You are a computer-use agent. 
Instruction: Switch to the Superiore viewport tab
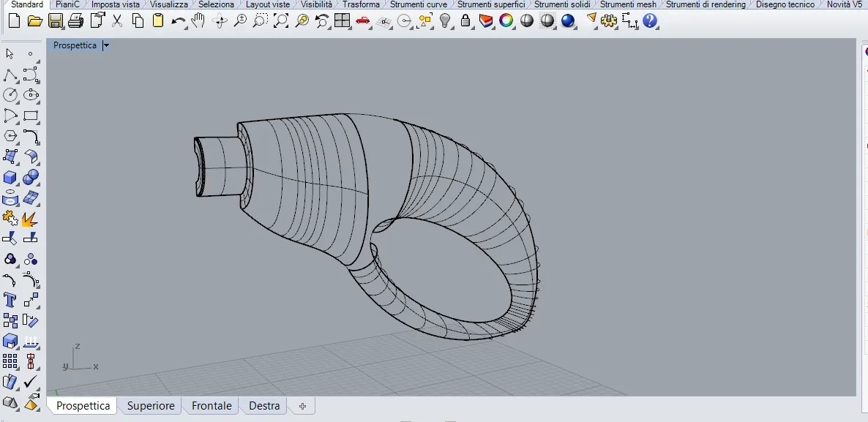pyautogui.click(x=151, y=406)
